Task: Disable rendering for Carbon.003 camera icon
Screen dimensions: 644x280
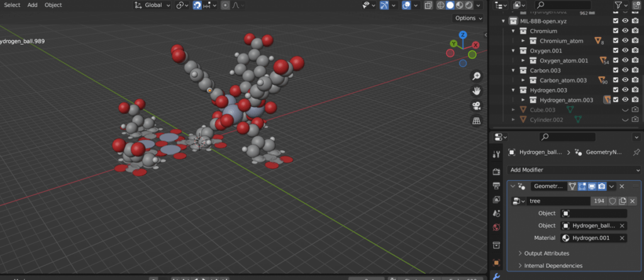Action: (635, 70)
